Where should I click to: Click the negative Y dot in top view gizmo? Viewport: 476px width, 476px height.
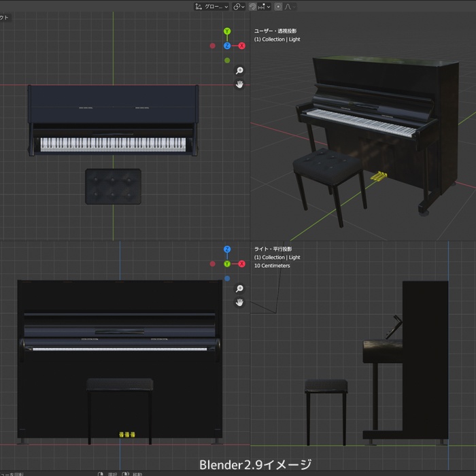227,61
